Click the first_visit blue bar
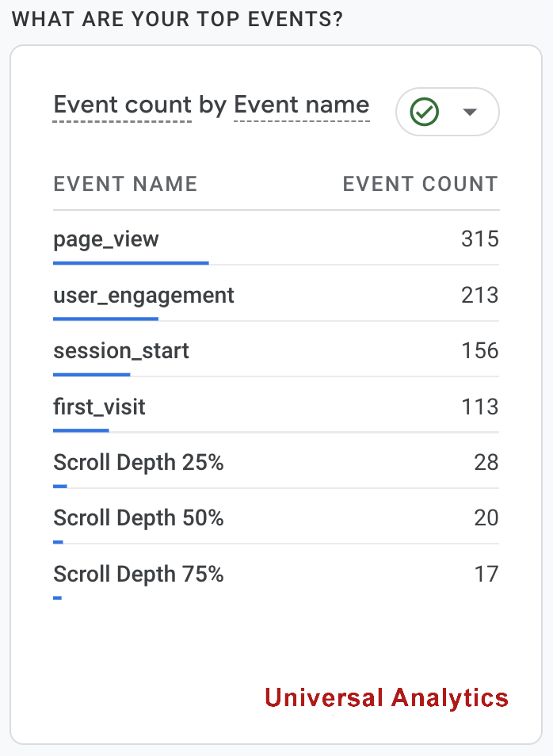The width and height of the screenshot is (553, 756). (81, 430)
